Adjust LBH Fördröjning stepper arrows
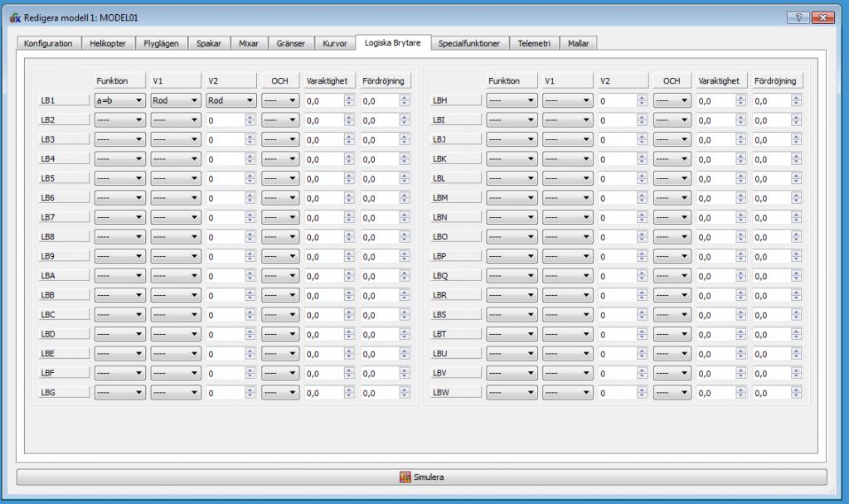849x504 pixels. (x=795, y=100)
